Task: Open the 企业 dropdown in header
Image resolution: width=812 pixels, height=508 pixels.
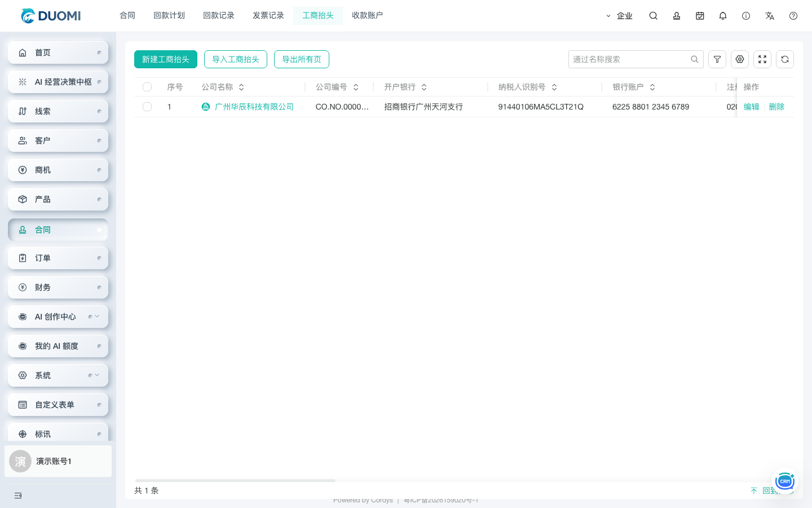Action: (619, 16)
